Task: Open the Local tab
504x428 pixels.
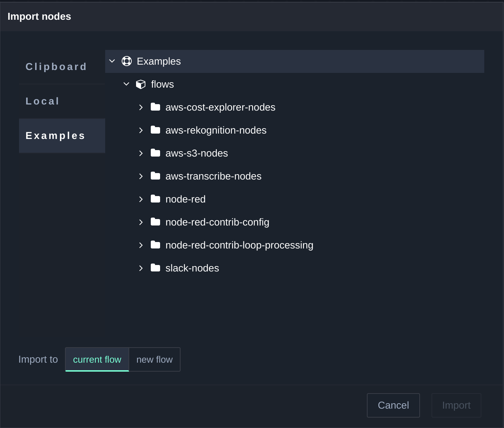Action: coord(42,101)
